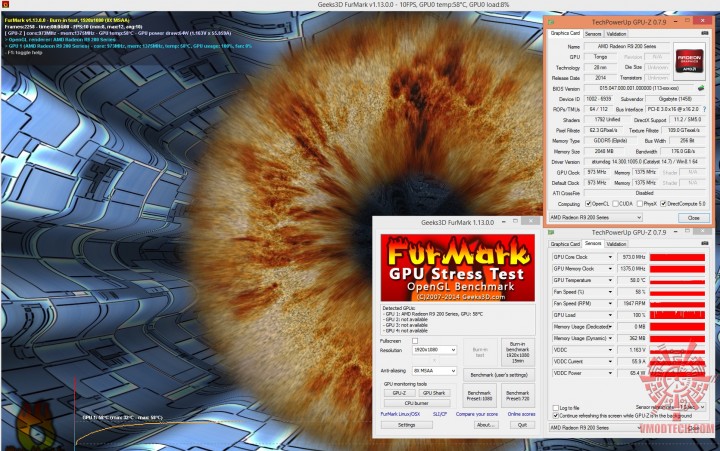
Task: Click the FurMark GPU Stress Test banner
Action: point(457,268)
